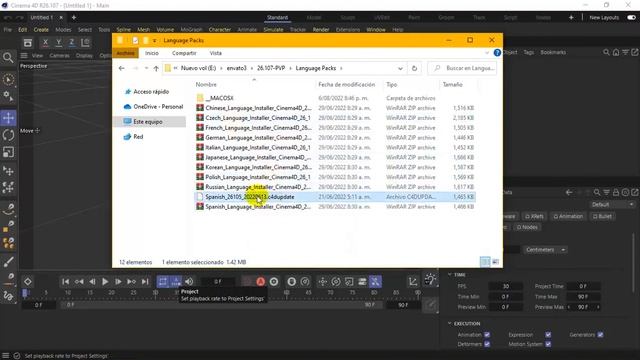Sort files by Fecha de modificación column

[x=347, y=84]
